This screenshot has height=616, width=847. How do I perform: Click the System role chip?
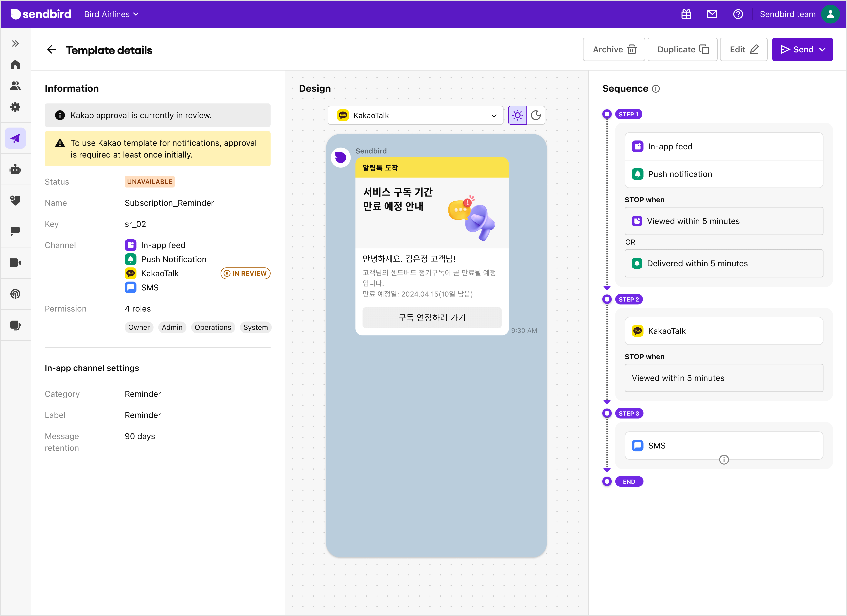click(255, 327)
